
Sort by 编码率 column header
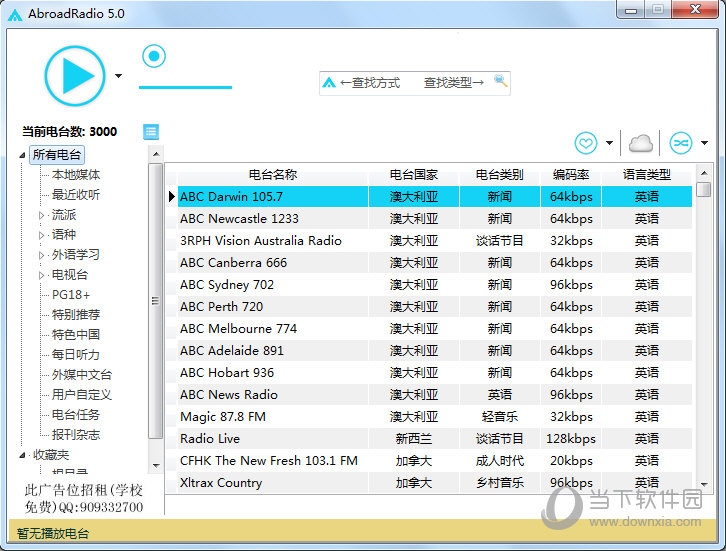[x=571, y=175]
